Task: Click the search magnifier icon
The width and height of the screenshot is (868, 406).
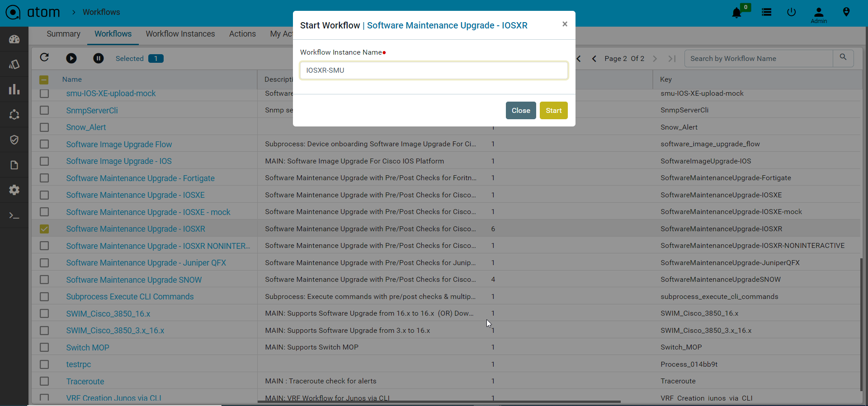Action: click(x=843, y=57)
